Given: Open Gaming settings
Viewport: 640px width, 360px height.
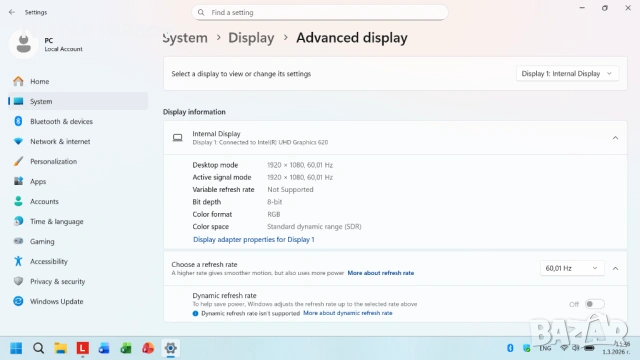Looking at the screenshot, I should click(x=78, y=241).
